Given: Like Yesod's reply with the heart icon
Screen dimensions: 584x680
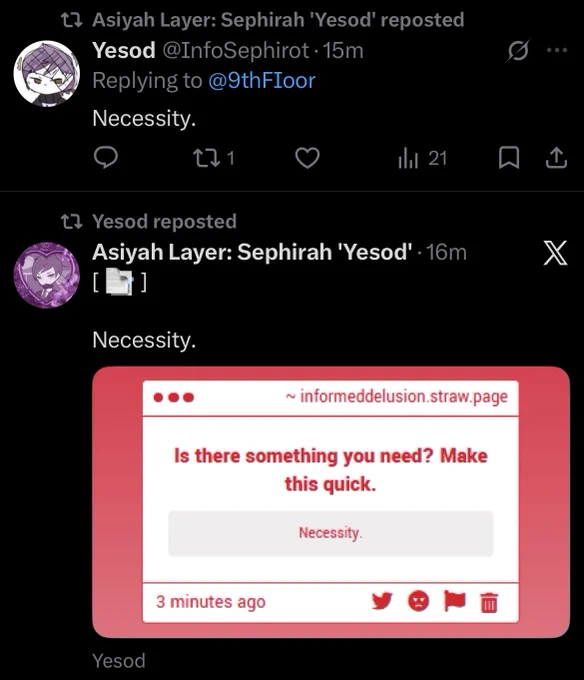Looking at the screenshot, I should pyautogui.click(x=307, y=158).
